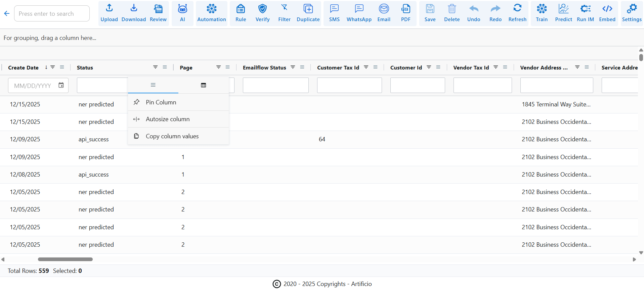644x289 pixels.
Task: Click the Total Rows 559 status text
Action: pos(28,271)
